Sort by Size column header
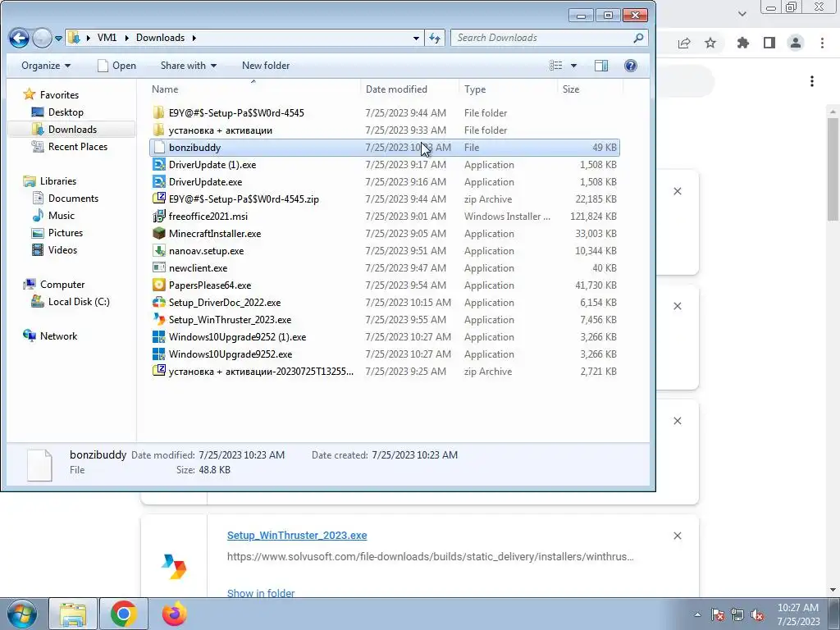 (x=589, y=89)
